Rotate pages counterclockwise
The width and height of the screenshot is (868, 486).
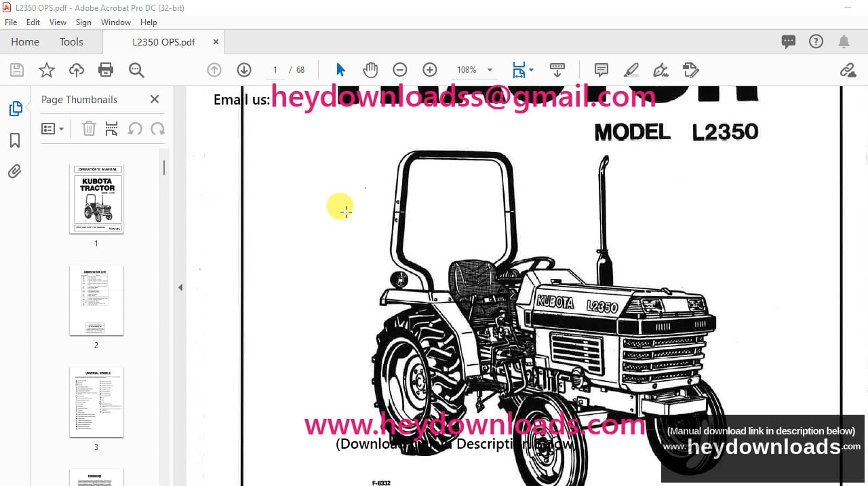pyautogui.click(x=135, y=129)
